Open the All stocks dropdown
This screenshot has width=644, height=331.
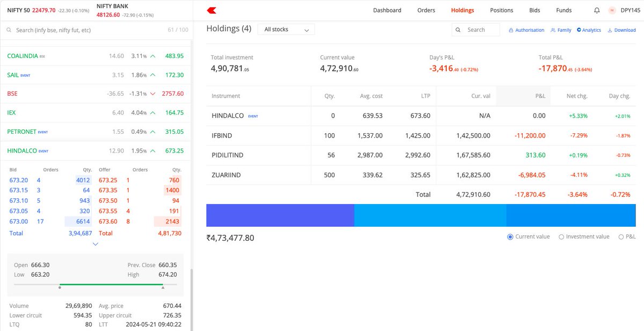tap(286, 30)
